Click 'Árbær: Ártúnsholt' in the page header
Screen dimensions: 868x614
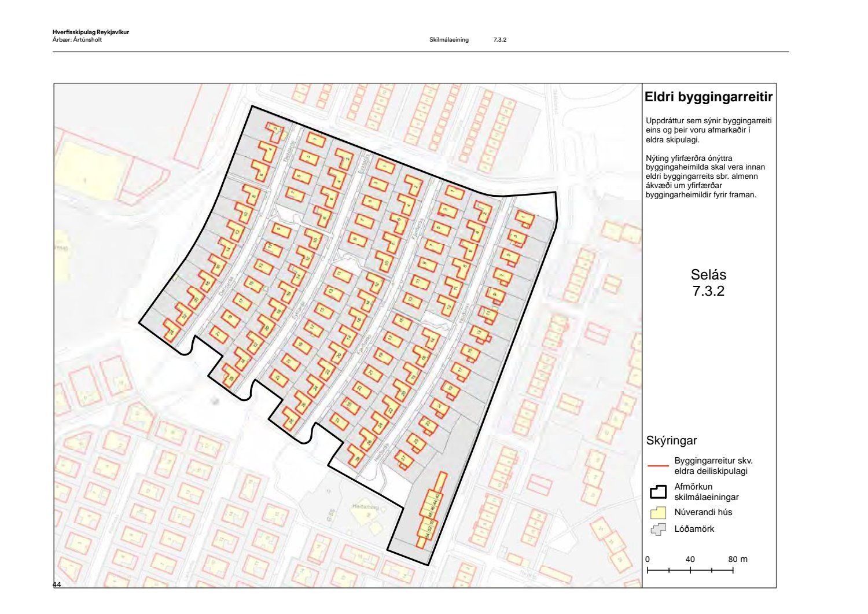tap(77, 40)
